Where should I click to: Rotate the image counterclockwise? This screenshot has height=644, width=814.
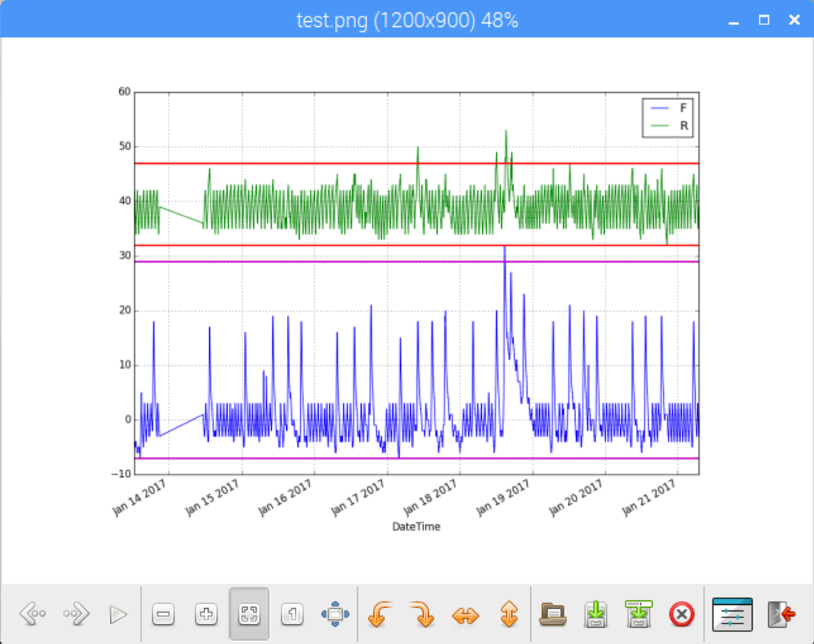380,615
